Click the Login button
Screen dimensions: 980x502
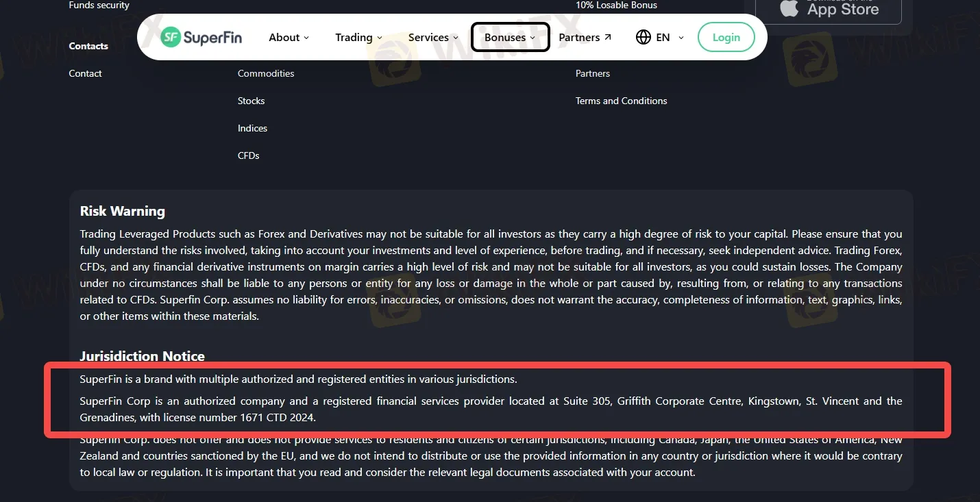(726, 38)
